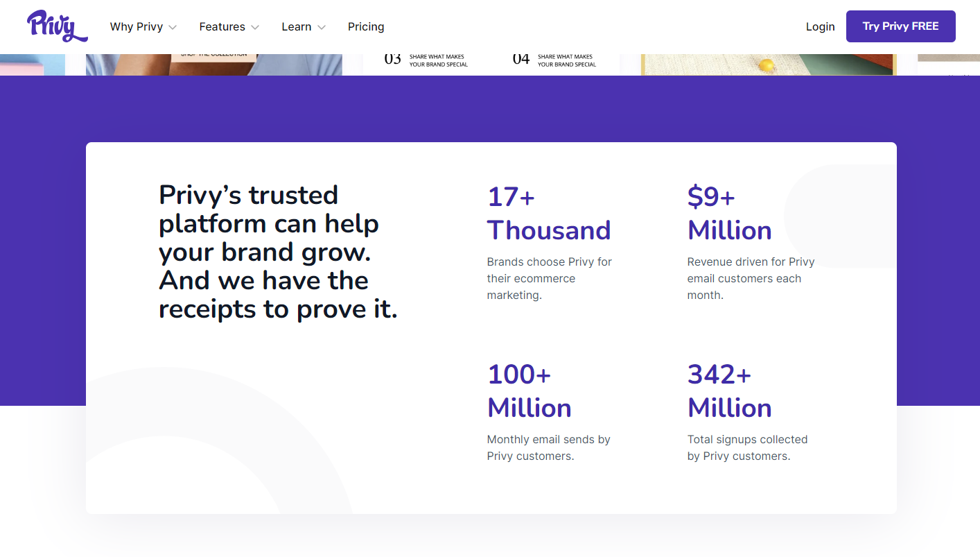This screenshot has height=557, width=980.
Task: Open the Features menu
Action: pos(222,27)
